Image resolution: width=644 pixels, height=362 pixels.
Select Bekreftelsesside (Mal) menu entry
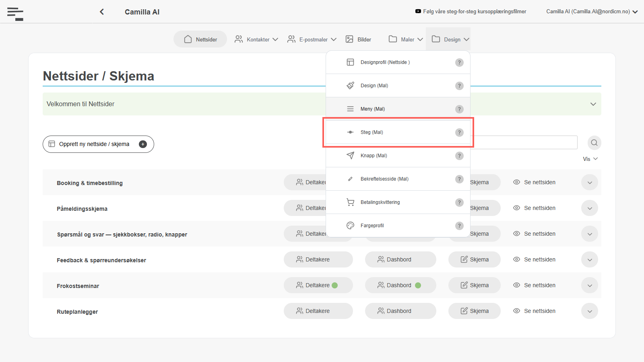[x=398, y=179]
